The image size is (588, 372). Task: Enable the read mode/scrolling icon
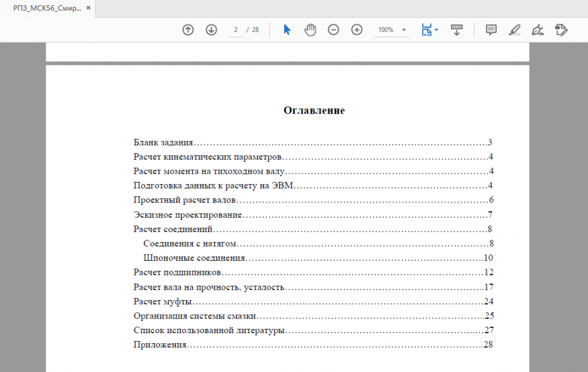(x=457, y=30)
